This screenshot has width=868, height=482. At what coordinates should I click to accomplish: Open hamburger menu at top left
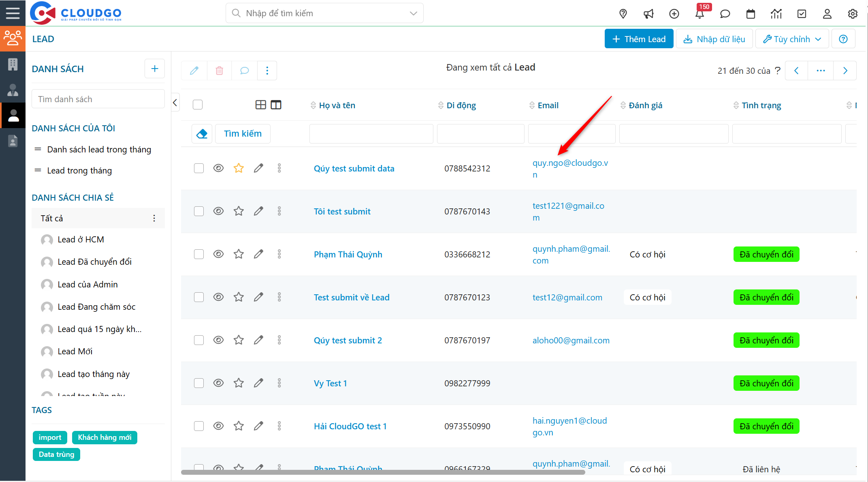click(13, 13)
